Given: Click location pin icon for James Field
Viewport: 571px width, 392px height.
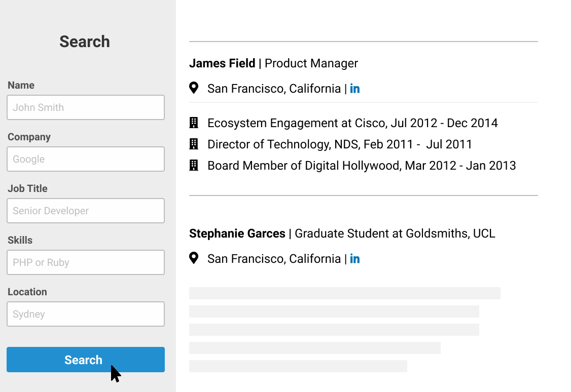Looking at the screenshot, I should pyautogui.click(x=194, y=88).
